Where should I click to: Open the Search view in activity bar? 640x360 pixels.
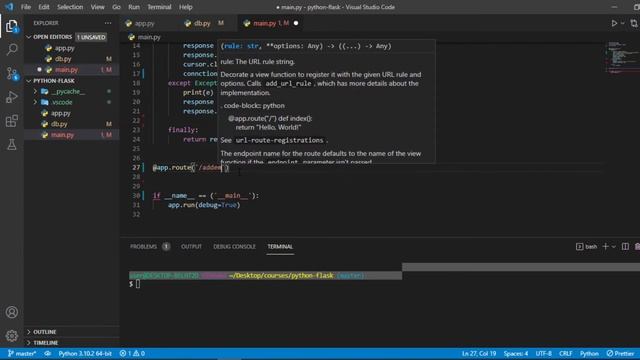tap(11, 50)
